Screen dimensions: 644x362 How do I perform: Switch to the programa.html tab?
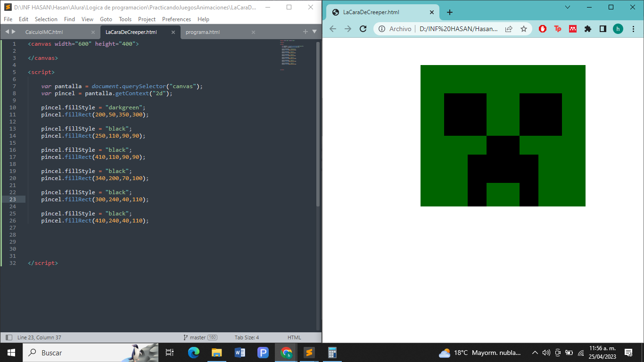click(203, 32)
